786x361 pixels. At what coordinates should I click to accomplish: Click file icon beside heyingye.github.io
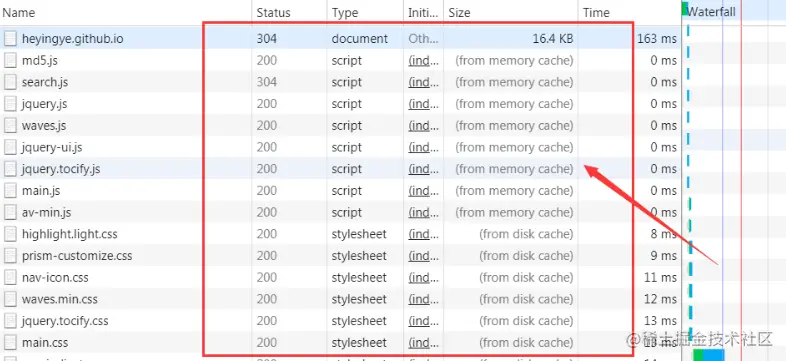(x=10, y=39)
